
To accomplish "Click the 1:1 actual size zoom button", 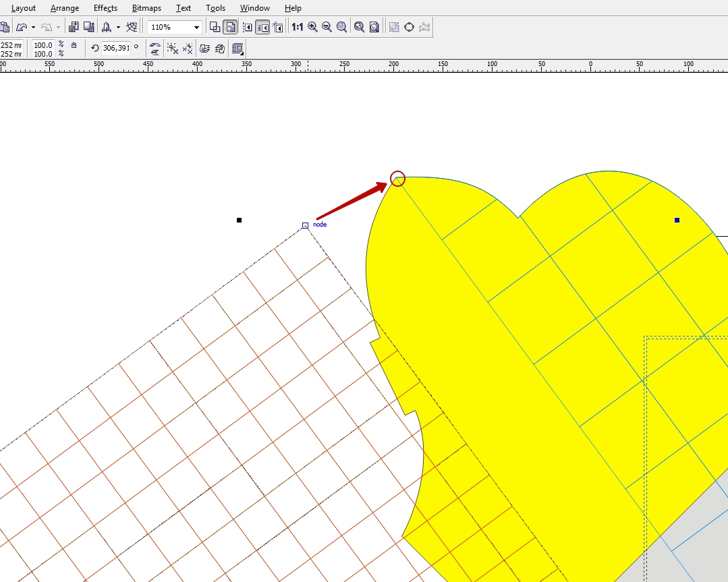I will (x=297, y=27).
